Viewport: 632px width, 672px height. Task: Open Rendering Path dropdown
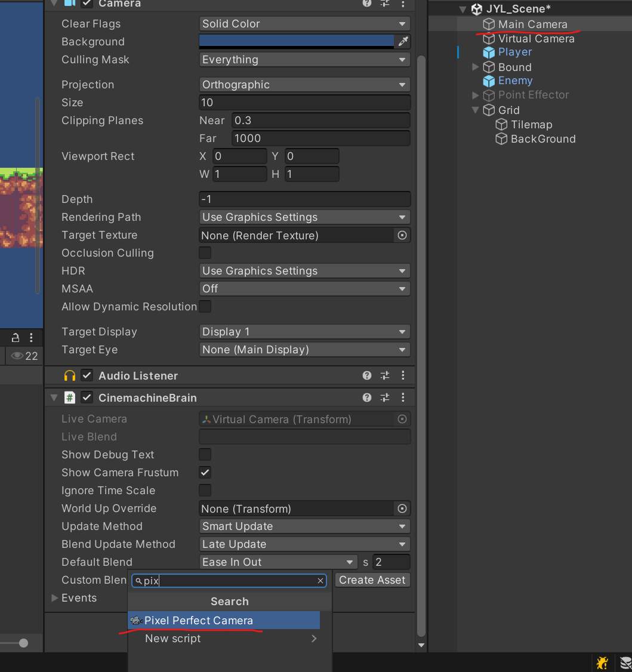(x=304, y=217)
